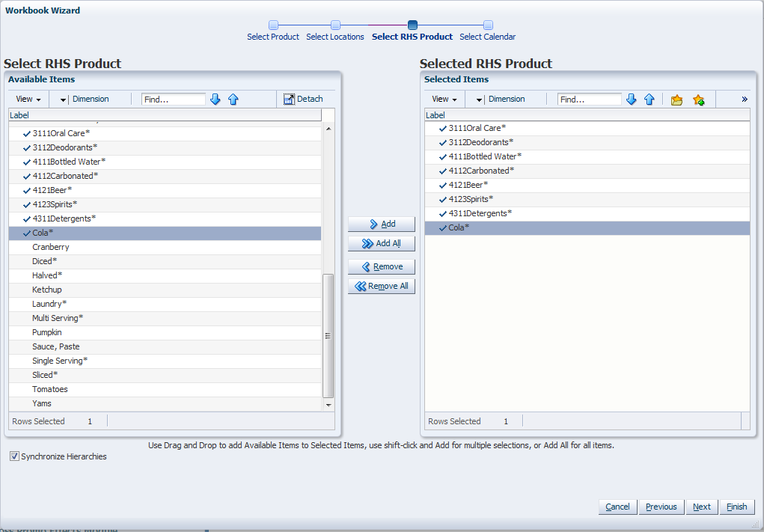Click the Add button
The width and height of the screenshot is (764, 532).
pos(382,224)
